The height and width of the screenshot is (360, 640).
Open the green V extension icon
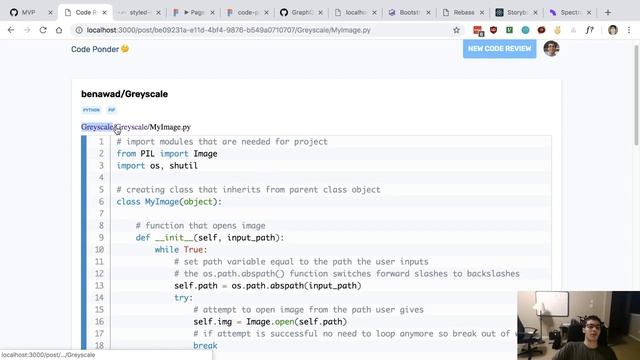509,30
